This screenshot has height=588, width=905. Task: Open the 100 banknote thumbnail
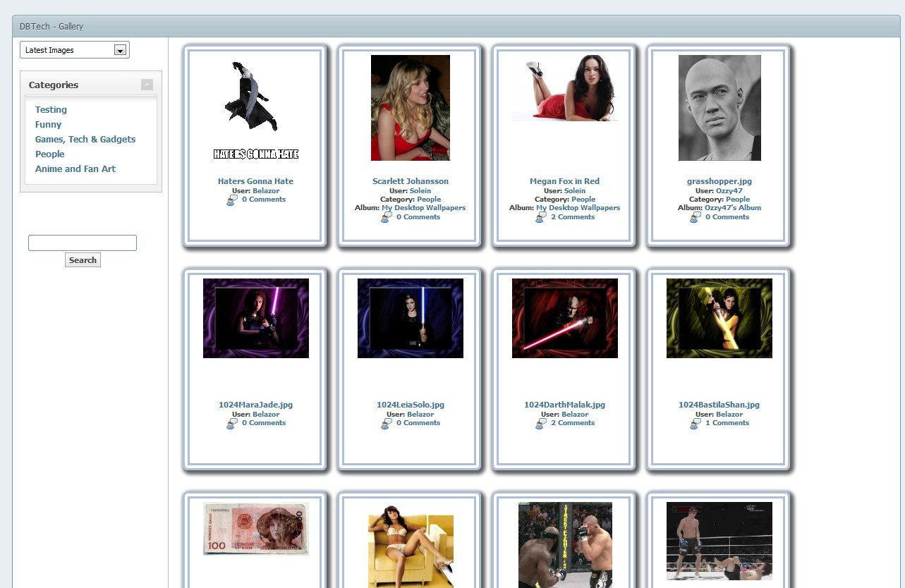tap(255, 529)
